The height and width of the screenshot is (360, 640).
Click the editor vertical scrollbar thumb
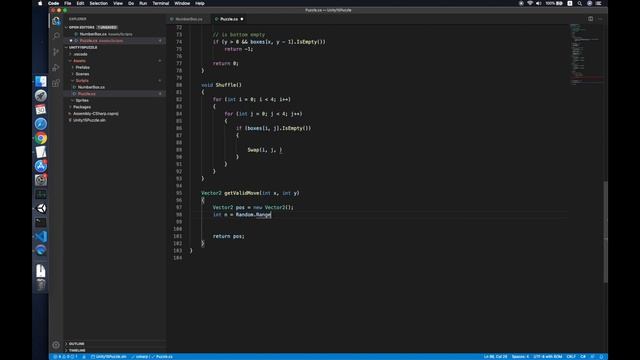pyautogui.click(x=605, y=231)
